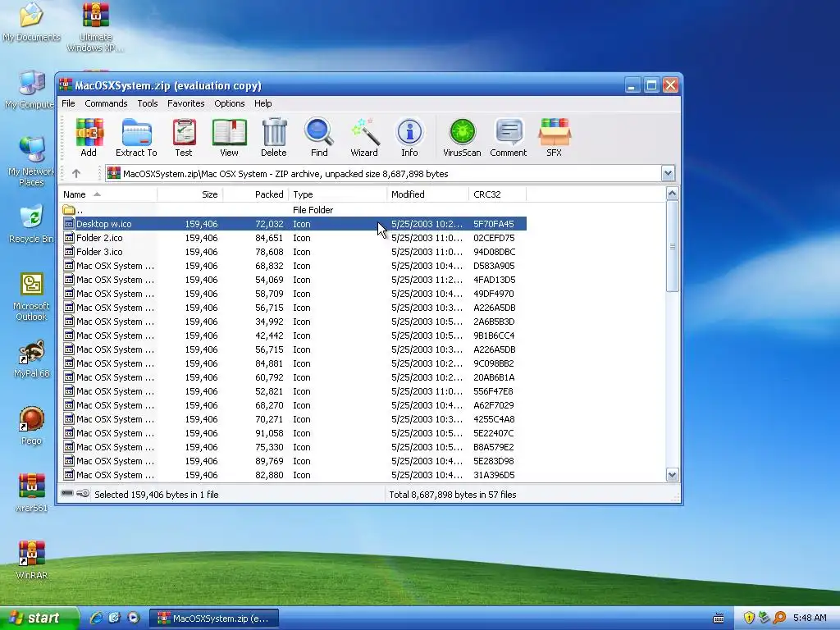The height and width of the screenshot is (630, 840).
Task: Open the Find magnifier tool
Action: pos(319,138)
